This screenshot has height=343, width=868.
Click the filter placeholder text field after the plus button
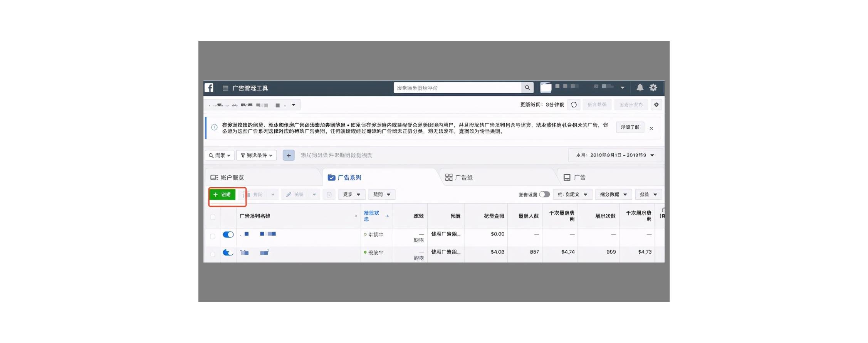pyautogui.click(x=337, y=155)
